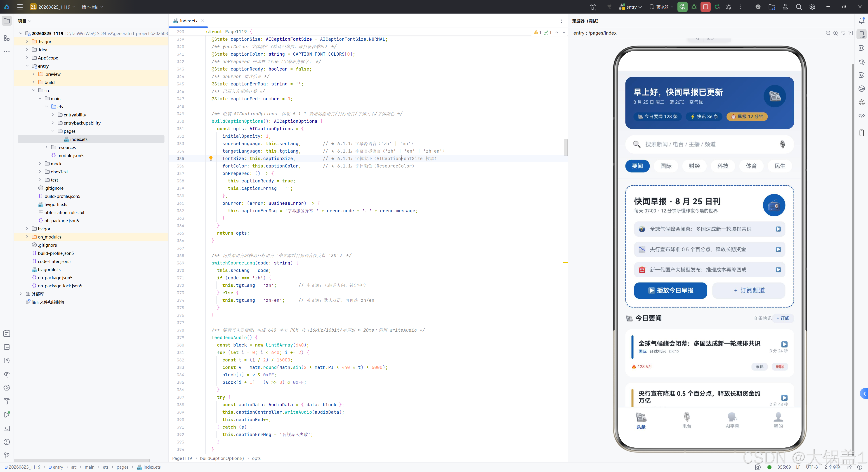
Task: Open the AI字幕 bottom navigation tab
Action: click(732, 420)
